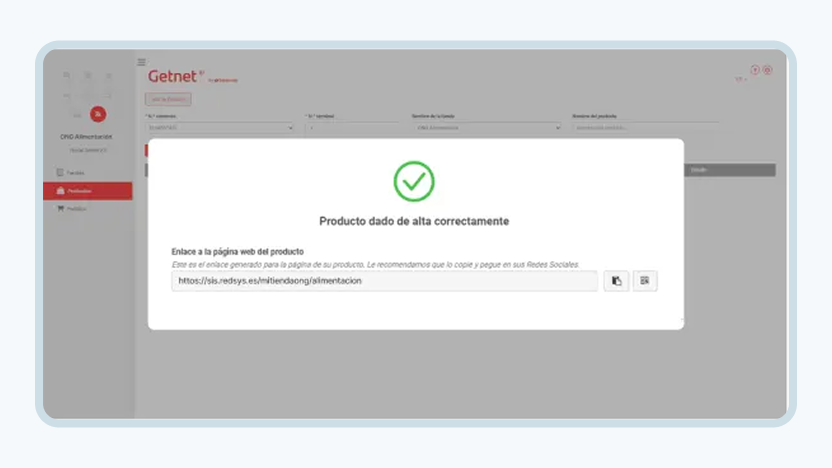The image size is (832, 468).
Task: Click the Nombre del producto input
Action: (646, 128)
